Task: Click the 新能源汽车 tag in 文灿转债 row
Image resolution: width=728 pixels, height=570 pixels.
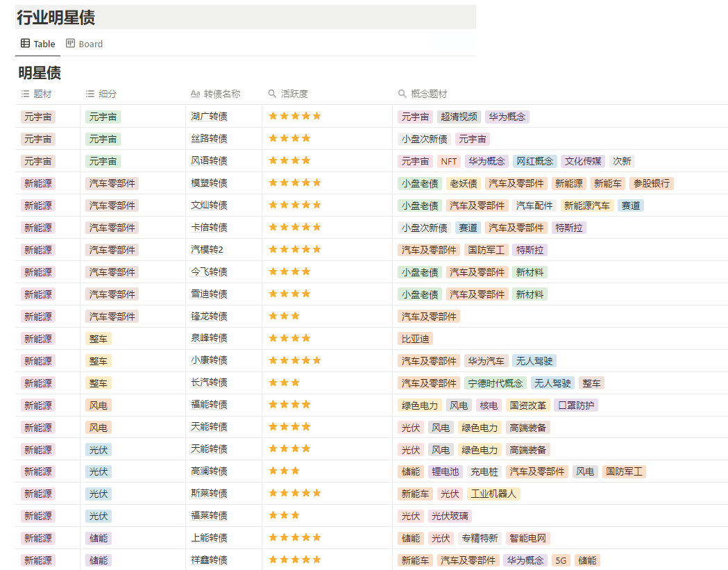Action: (x=587, y=206)
